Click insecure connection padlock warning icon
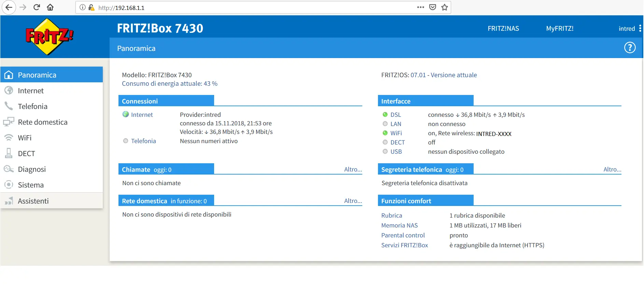 click(91, 8)
